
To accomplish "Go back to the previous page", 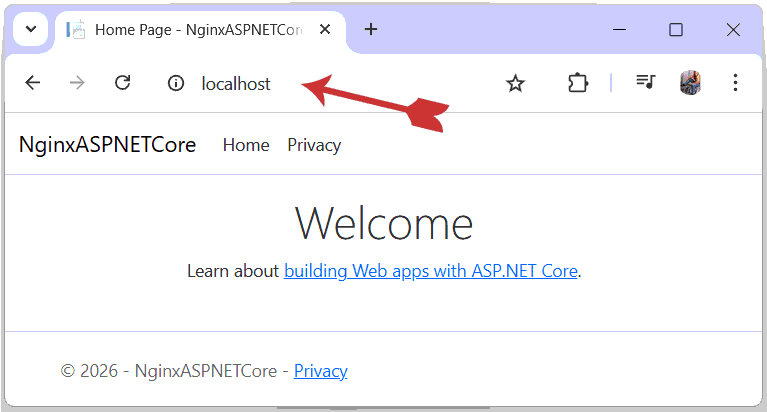I will 33,83.
